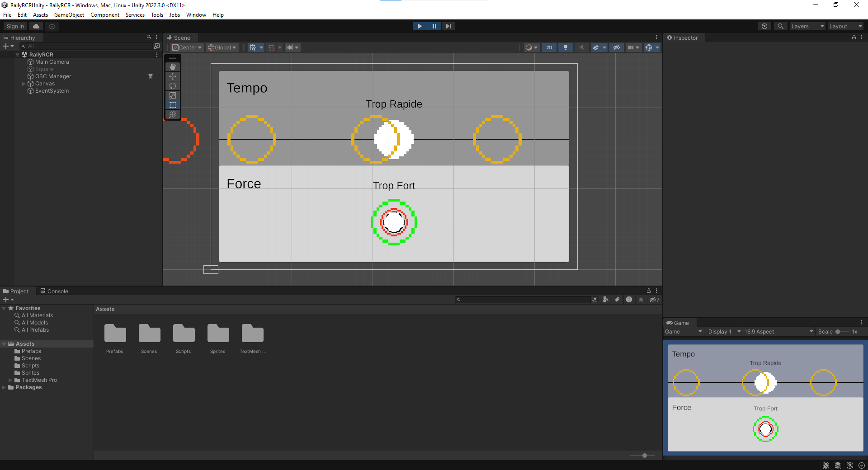This screenshot has height=470, width=868.
Task: Open Scene tab more options menu
Action: tap(656, 38)
